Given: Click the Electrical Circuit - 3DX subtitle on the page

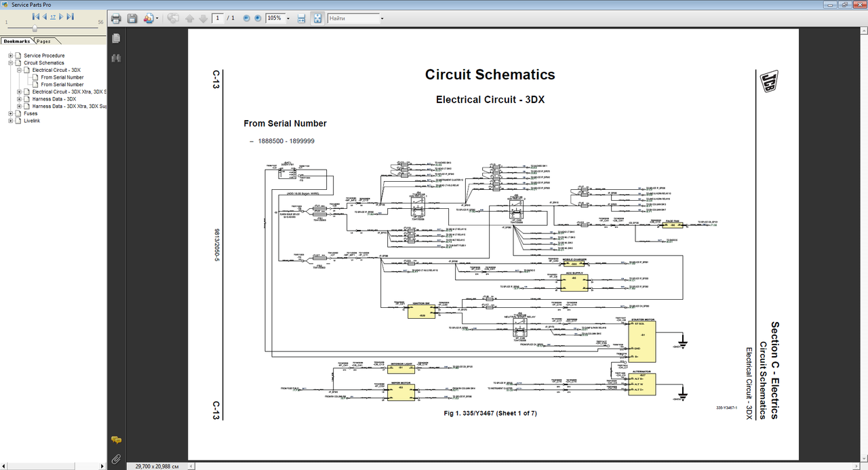Looking at the screenshot, I should coord(490,100).
